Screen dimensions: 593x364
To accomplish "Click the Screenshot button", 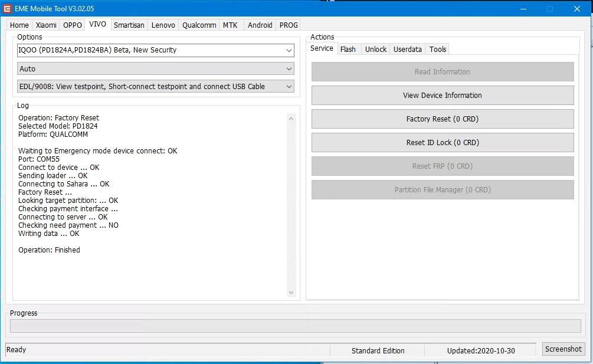I will (563, 349).
